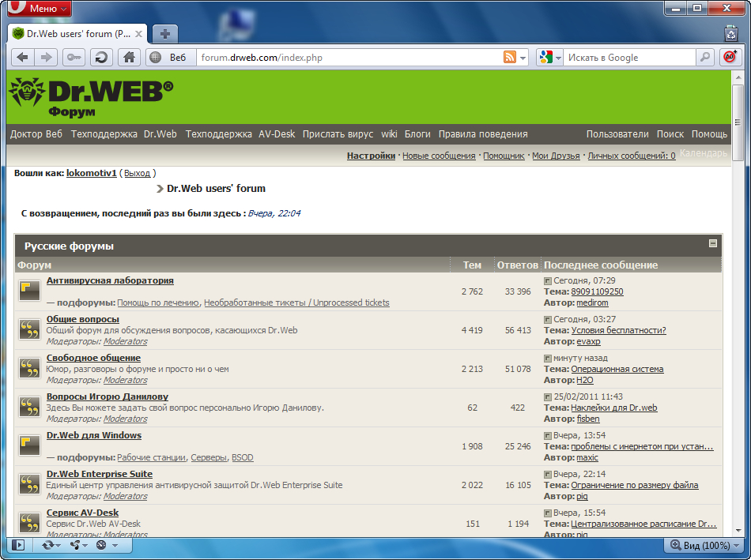Go to the browser home page
This screenshot has height=560, width=751.
129,58
